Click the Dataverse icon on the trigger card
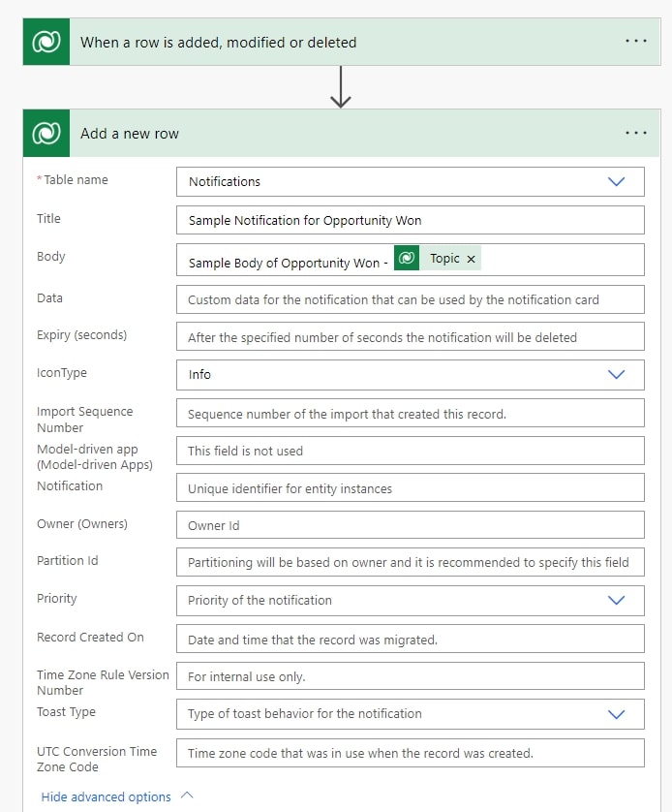Viewport: 672px width, 812px height. [x=46, y=41]
